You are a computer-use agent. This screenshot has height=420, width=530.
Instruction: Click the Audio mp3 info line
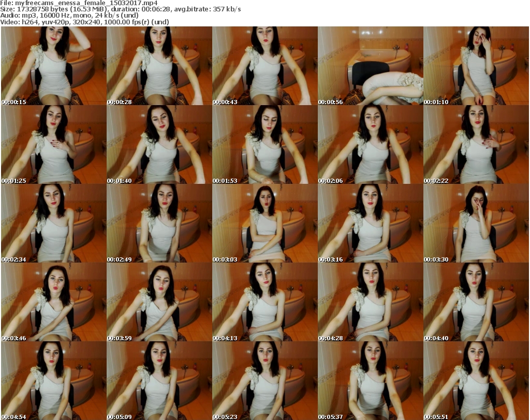69,16
